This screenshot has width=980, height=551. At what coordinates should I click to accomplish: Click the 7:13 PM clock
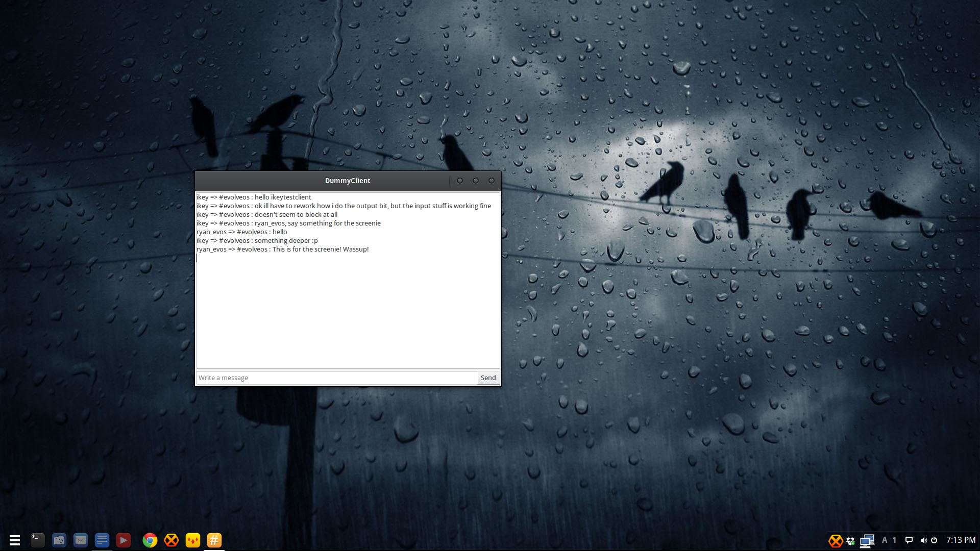pos(961,540)
